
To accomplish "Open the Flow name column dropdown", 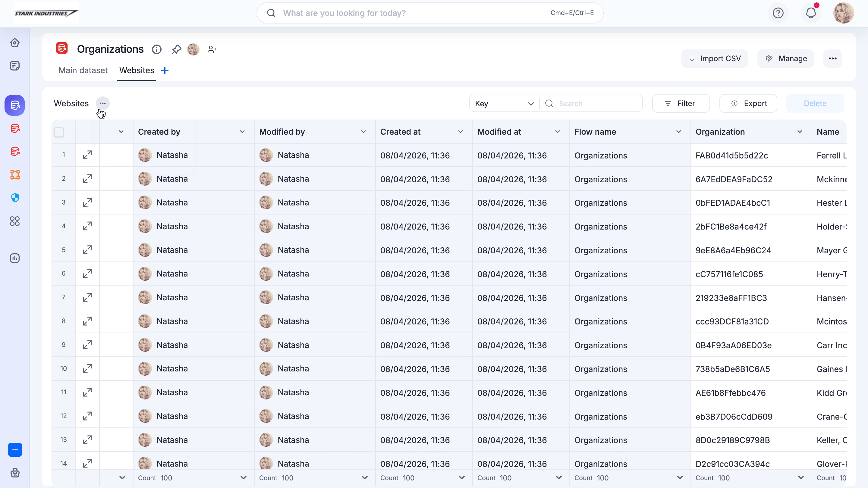I will pyautogui.click(x=679, y=132).
